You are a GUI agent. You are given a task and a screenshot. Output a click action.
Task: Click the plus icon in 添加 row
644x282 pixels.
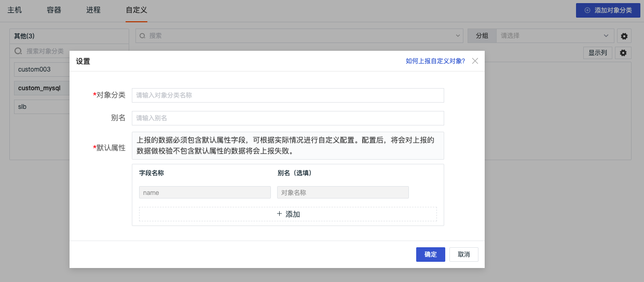click(279, 214)
